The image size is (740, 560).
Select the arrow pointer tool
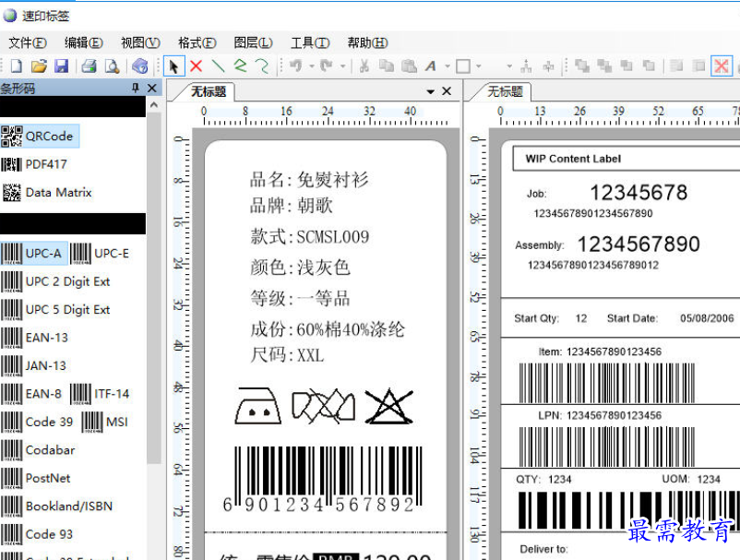click(x=173, y=66)
